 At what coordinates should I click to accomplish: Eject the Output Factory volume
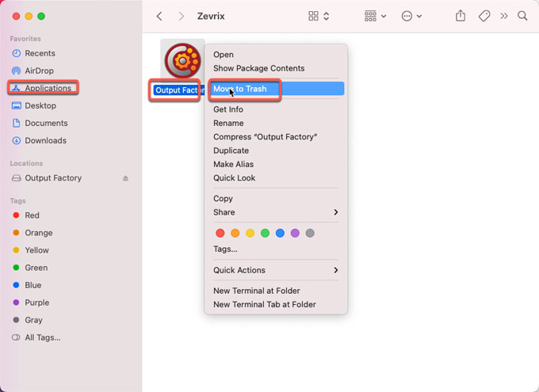pyautogui.click(x=125, y=178)
